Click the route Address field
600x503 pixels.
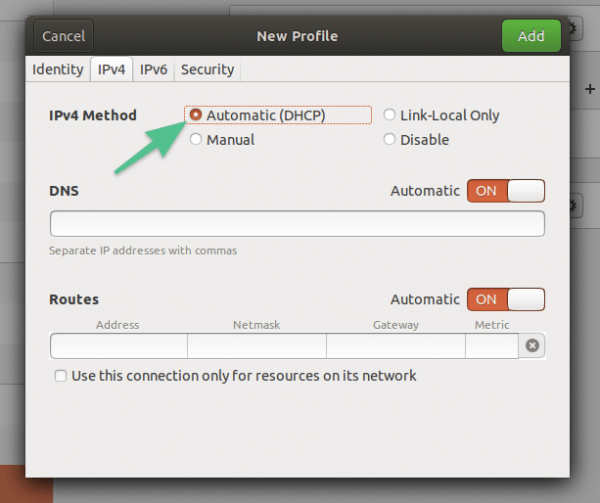click(119, 346)
